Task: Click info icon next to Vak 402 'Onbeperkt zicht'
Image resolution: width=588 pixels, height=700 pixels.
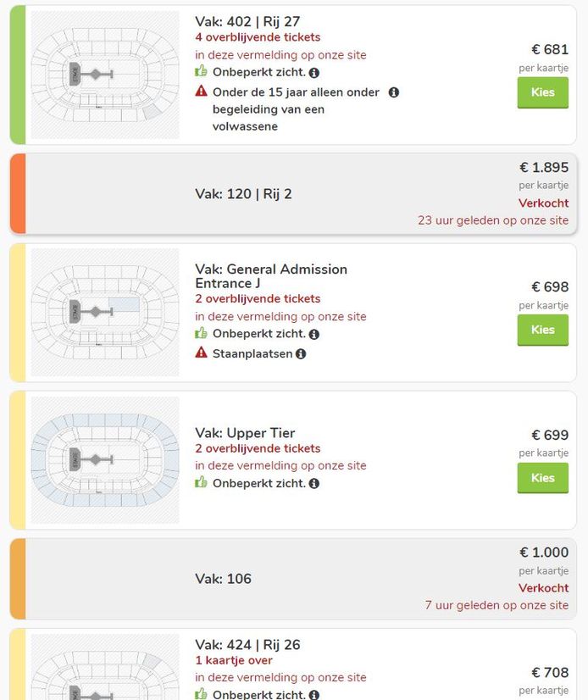Action: click(315, 73)
